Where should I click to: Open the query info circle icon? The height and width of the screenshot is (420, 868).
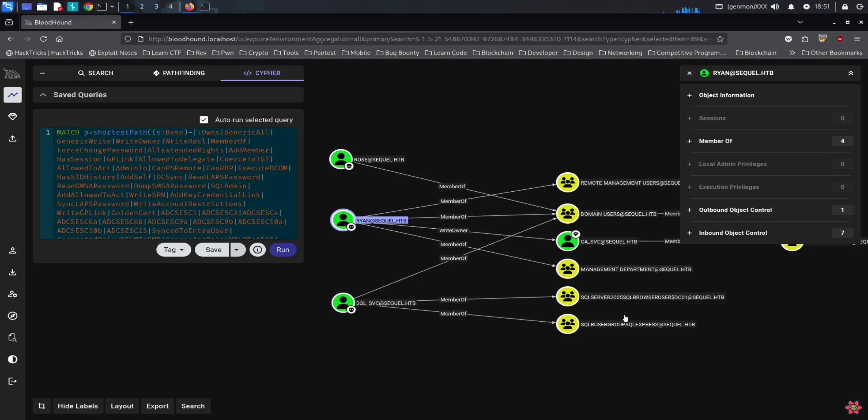(x=258, y=250)
